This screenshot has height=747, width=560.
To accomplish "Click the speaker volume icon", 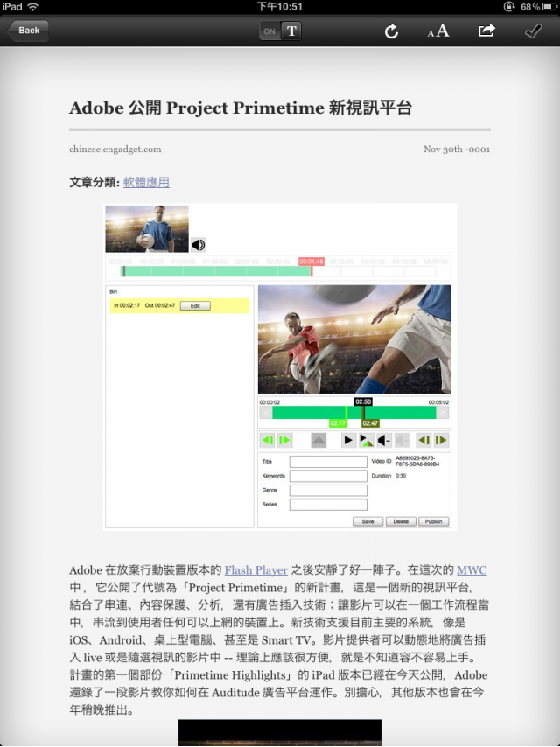I will (199, 245).
